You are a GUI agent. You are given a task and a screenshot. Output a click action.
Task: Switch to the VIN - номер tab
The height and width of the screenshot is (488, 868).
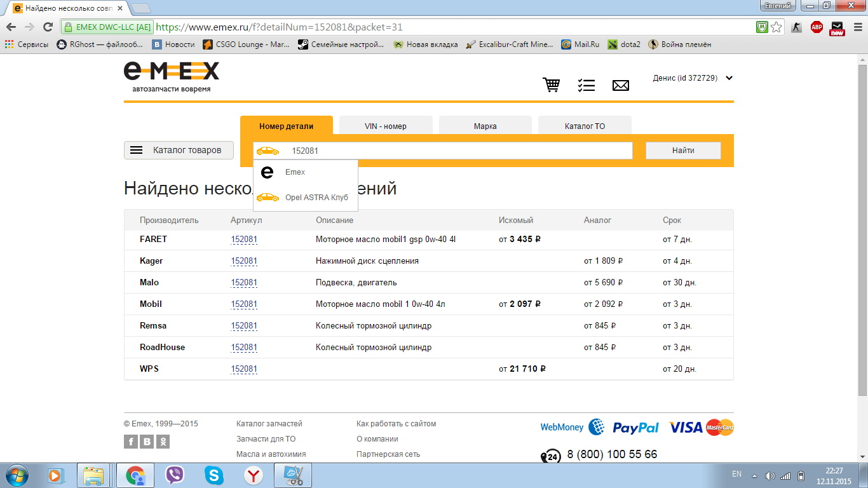[x=386, y=126]
